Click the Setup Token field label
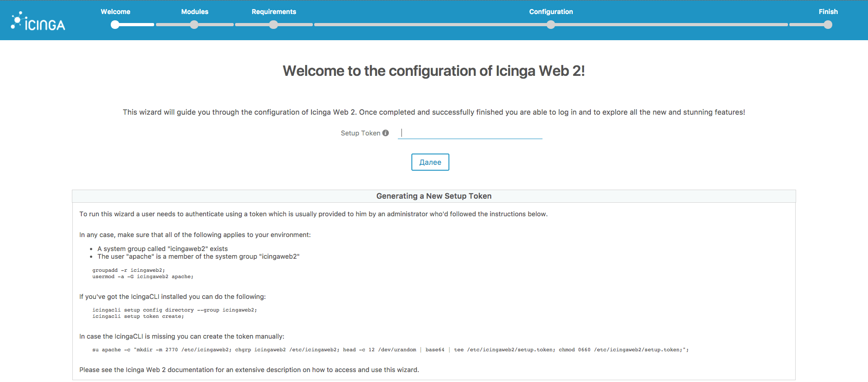The image size is (868, 382). tap(360, 133)
